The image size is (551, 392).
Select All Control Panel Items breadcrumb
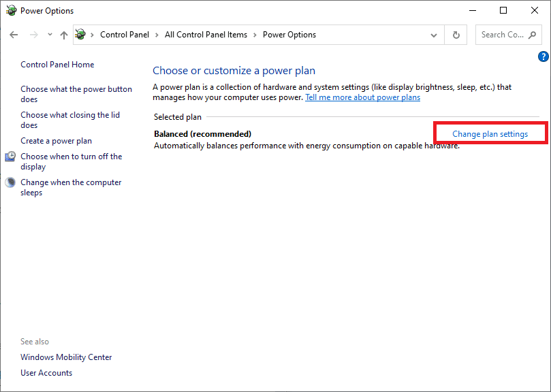click(206, 35)
